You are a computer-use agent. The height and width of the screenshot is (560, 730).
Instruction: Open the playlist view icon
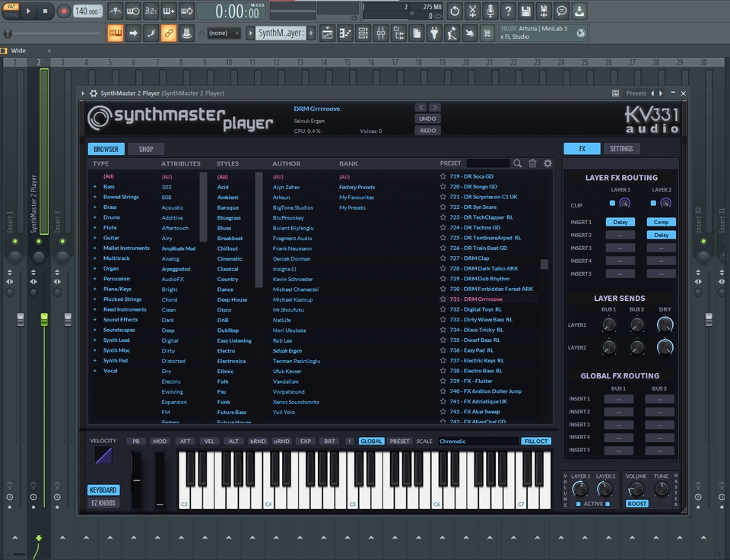[x=327, y=33]
